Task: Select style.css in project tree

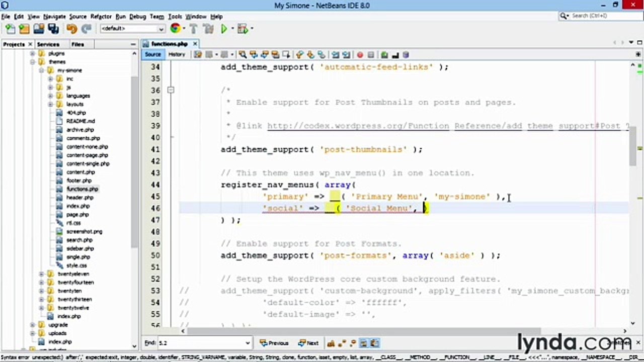Action: (x=76, y=265)
